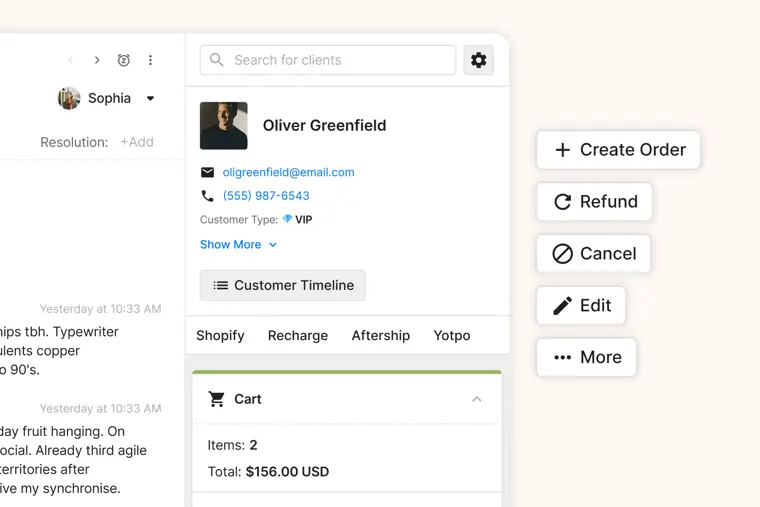Open Oliver Greenfield's profile photo

click(223, 126)
